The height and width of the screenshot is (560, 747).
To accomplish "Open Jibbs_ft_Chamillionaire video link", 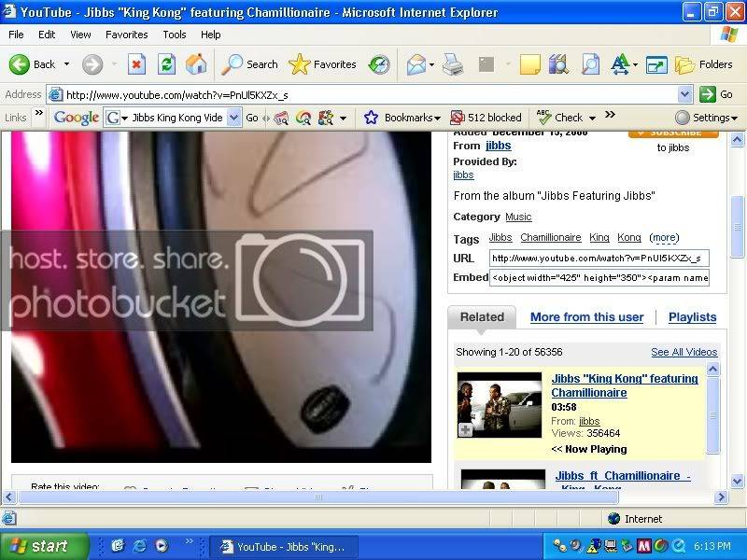I will [x=623, y=480].
